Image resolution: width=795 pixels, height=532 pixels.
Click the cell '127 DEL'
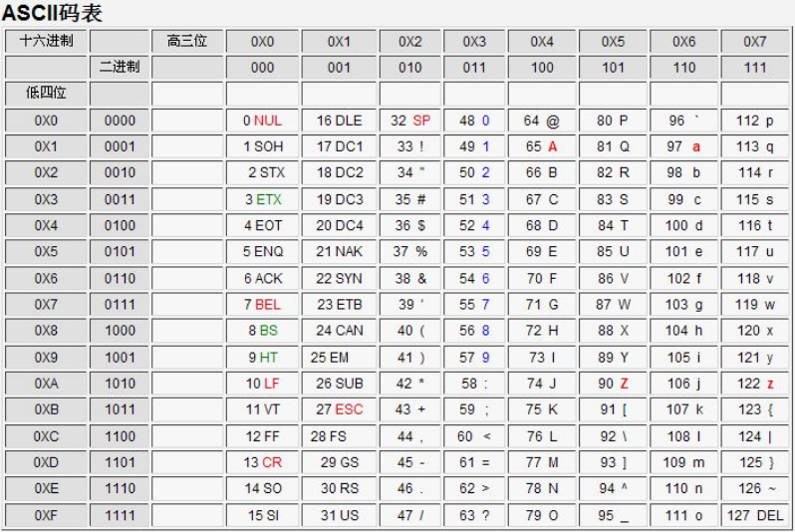755,515
